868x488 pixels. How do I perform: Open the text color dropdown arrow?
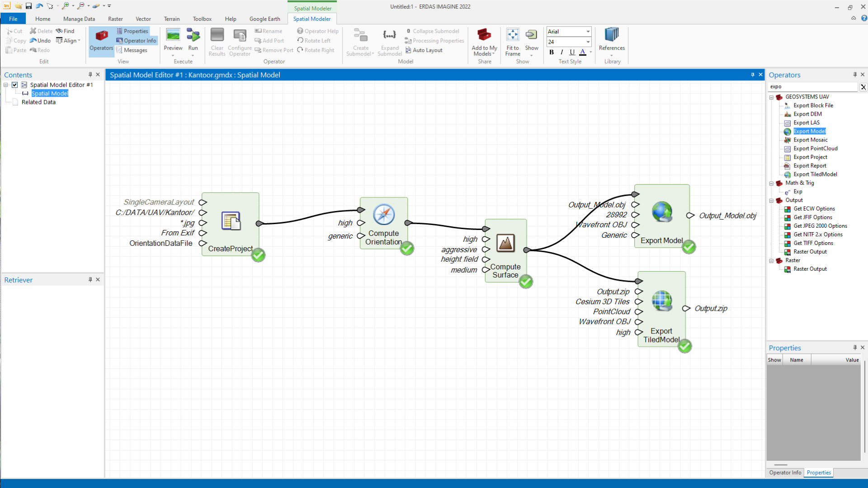tap(590, 52)
